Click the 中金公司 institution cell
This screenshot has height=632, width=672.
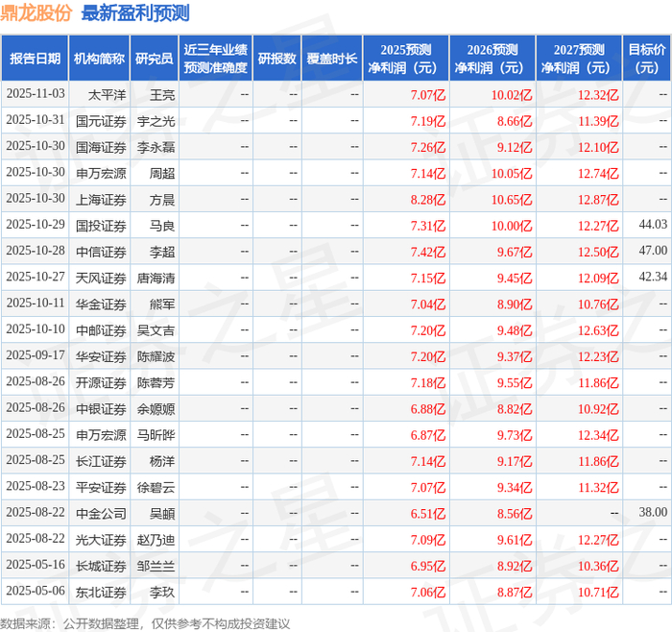(101, 513)
